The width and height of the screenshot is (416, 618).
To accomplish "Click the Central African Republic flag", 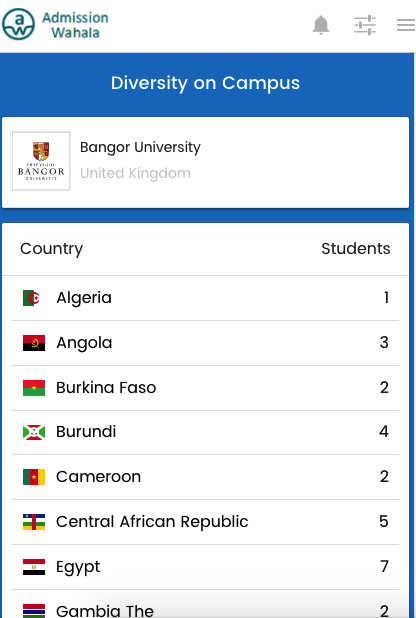I will 34,522.
